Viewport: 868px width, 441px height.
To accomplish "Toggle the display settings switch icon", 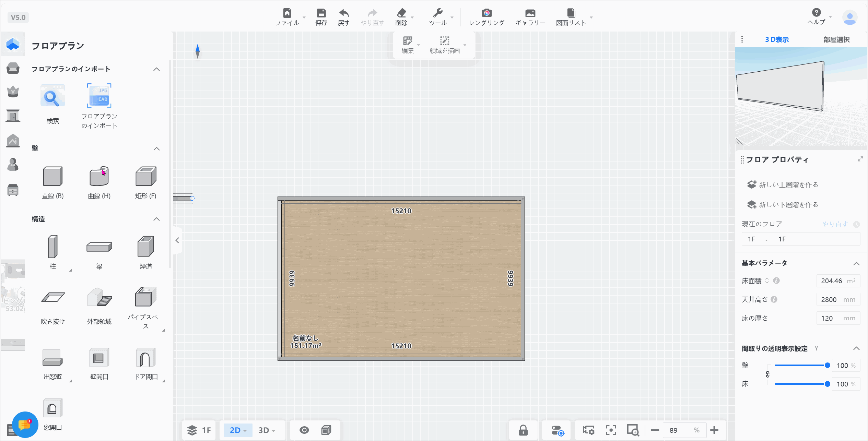I will pos(558,430).
